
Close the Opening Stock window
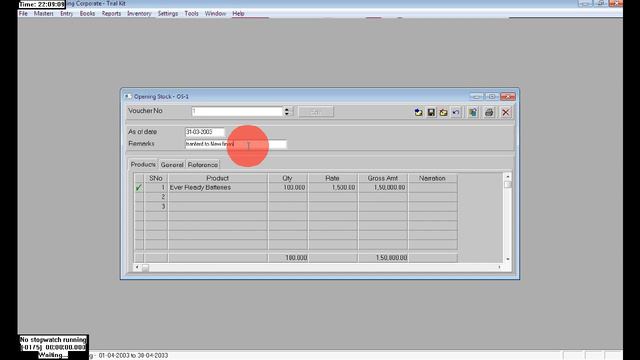tap(508, 97)
